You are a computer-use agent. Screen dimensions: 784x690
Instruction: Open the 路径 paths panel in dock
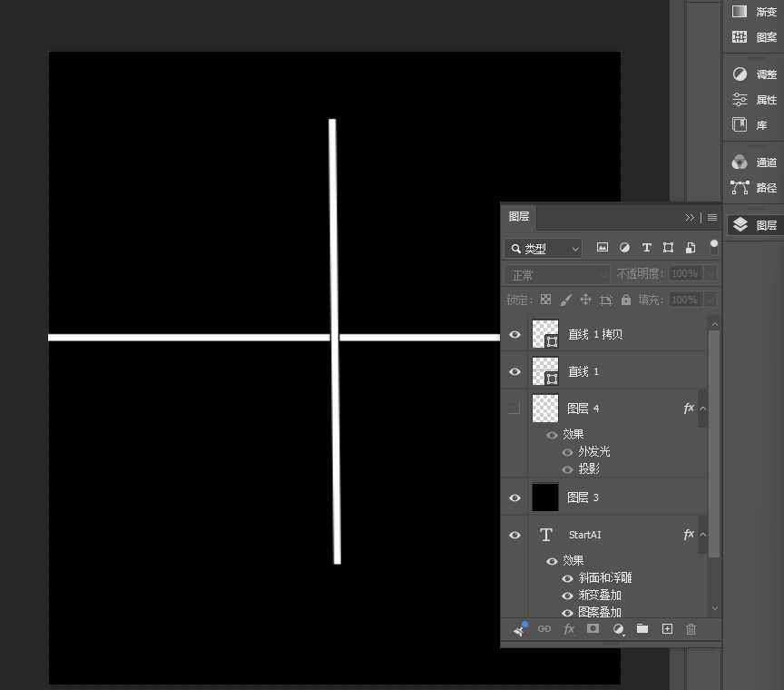754,188
